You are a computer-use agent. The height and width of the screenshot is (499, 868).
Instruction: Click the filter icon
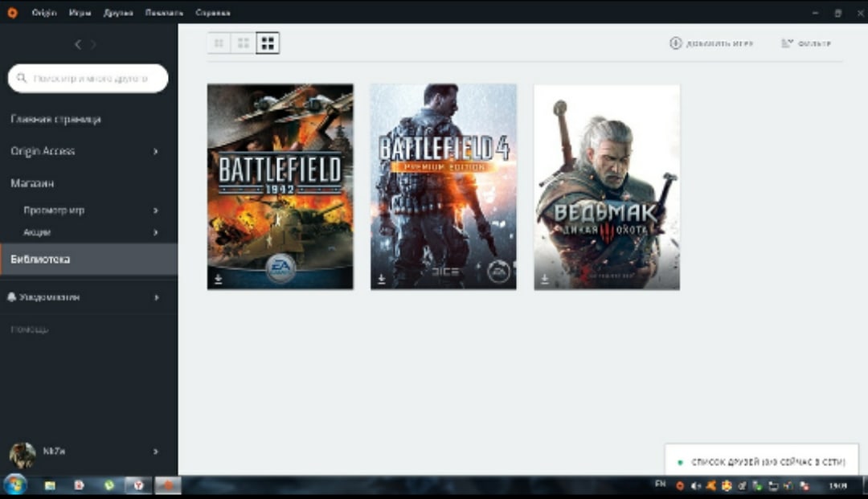tap(787, 43)
